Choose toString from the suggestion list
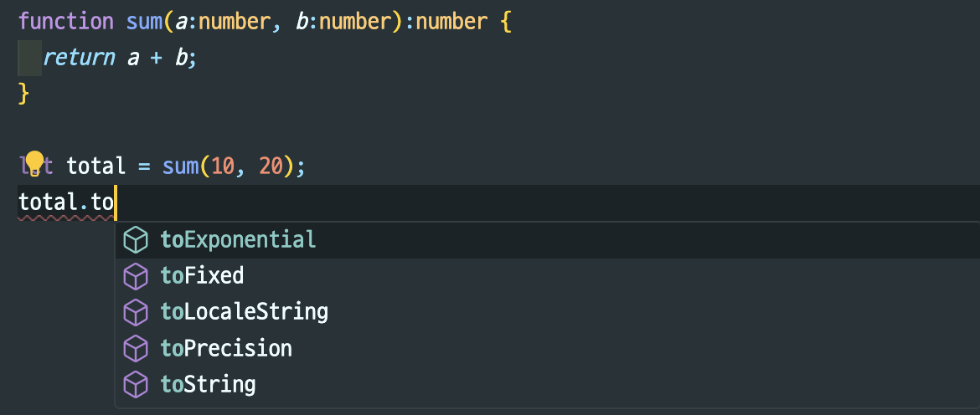The width and height of the screenshot is (980, 415). [547, 385]
